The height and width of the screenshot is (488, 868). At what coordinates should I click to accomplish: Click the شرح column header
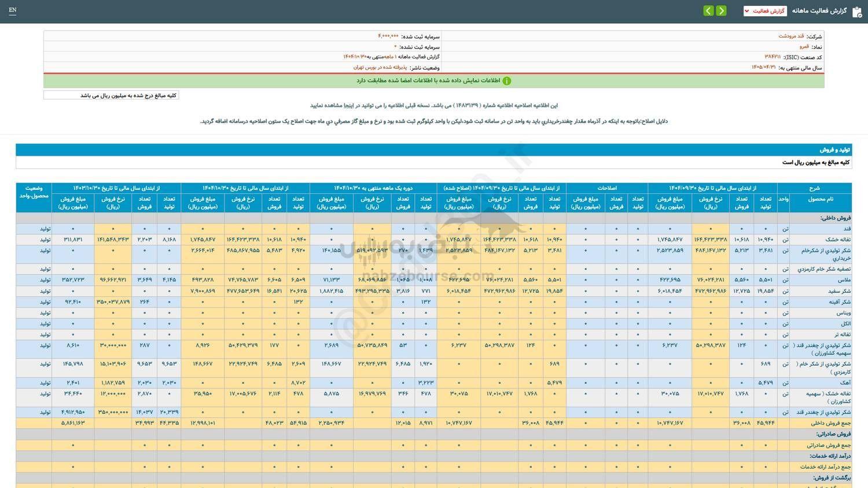(814, 188)
